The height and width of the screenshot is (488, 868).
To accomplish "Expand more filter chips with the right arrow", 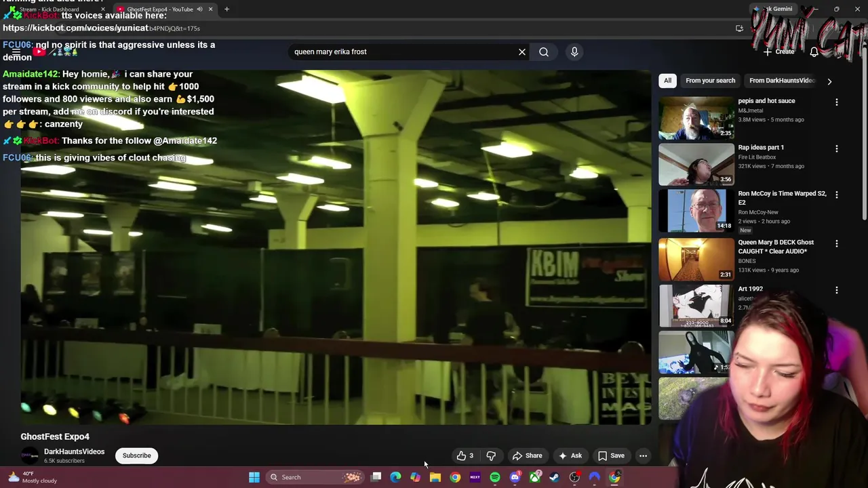I will pos(829,81).
